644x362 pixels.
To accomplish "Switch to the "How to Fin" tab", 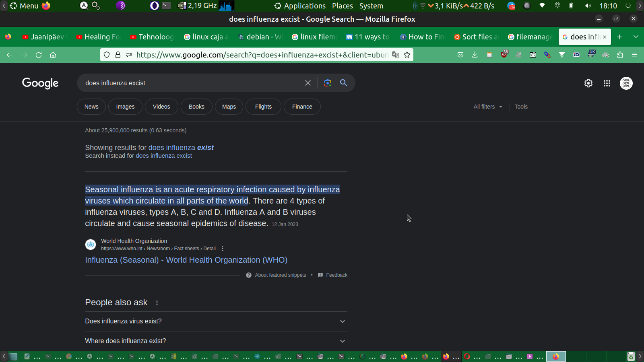I will (x=422, y=37).
